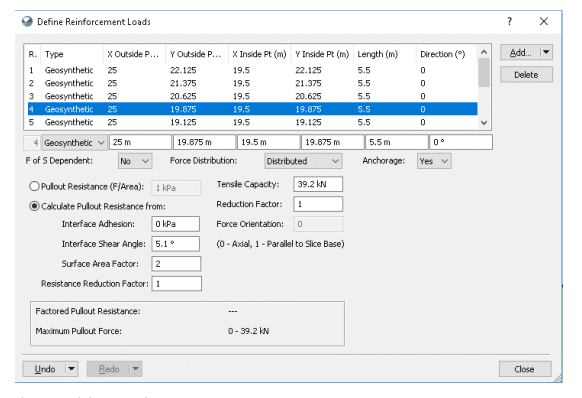The height and width of the screenshot is (398, 582).
Task: Select the Pullout Resistance (F/Area) radio button
Action: pyautogui.click(x=34, y=186)
